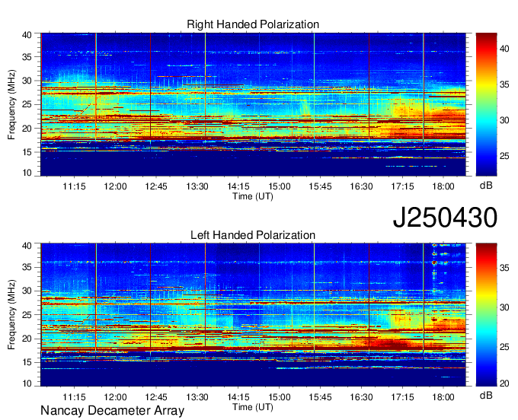Viewport: 518px width, 420px height.
Task: Click the 30 MHz frequency tick of Left Handed plot
Action: [x=27, y=291]
